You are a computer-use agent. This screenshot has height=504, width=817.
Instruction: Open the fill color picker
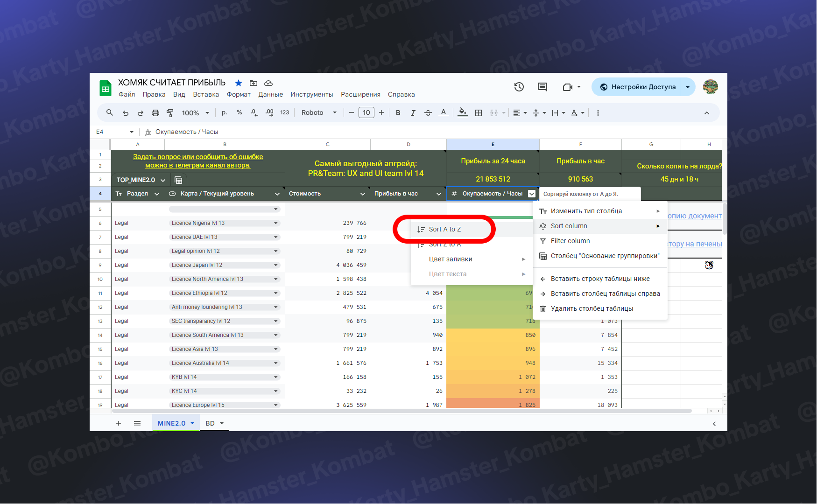(462, 113)
